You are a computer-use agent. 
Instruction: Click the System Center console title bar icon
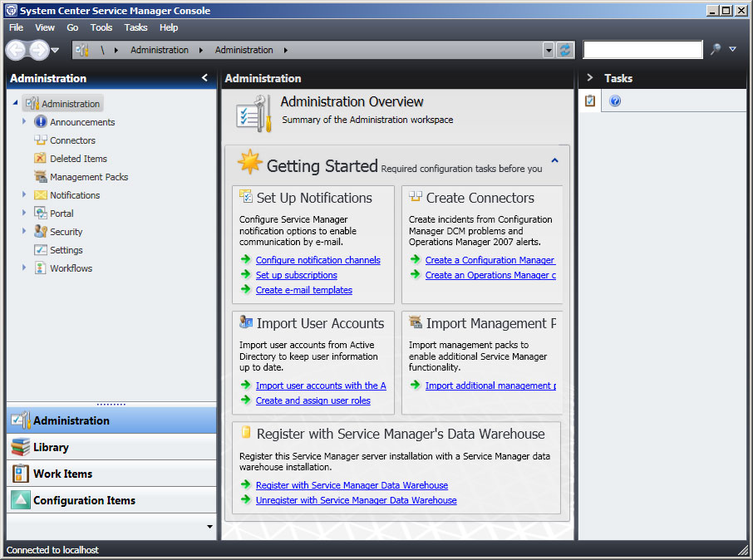tap(11, 10)
